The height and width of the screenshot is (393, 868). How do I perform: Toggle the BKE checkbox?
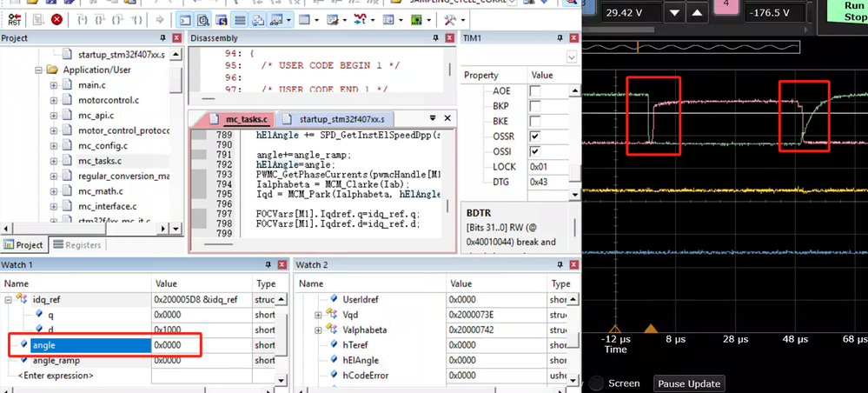click(x=535, y=122)
